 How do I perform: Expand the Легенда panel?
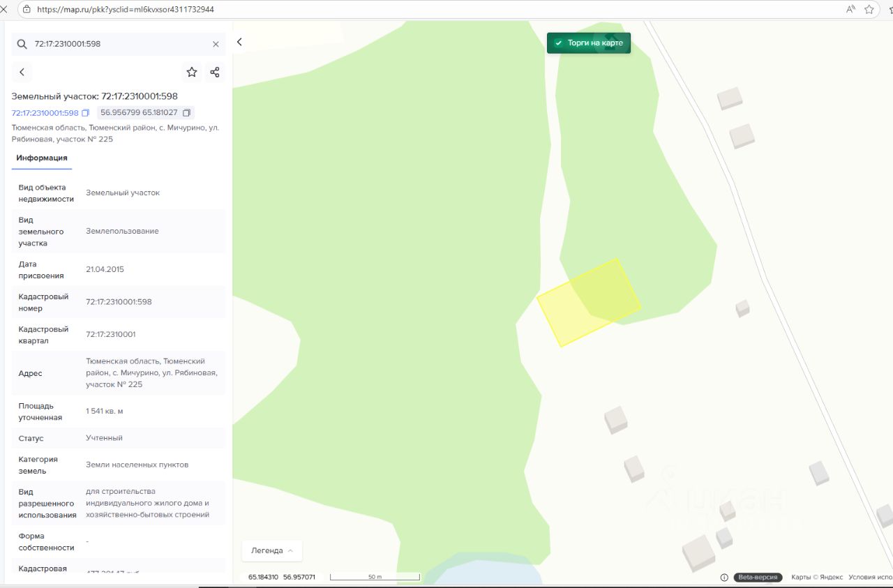click(x=272, y=550)
